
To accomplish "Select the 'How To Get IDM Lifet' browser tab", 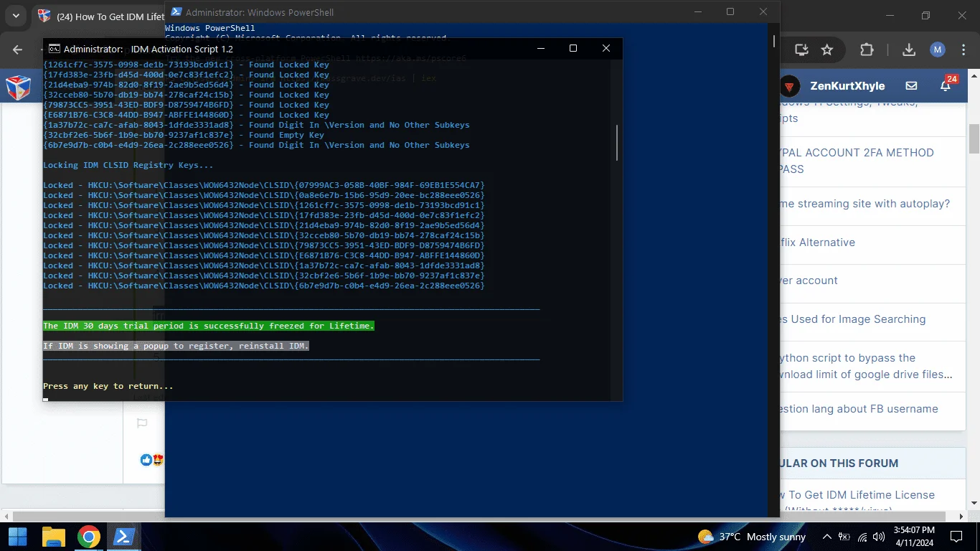I will click(100, 17).
